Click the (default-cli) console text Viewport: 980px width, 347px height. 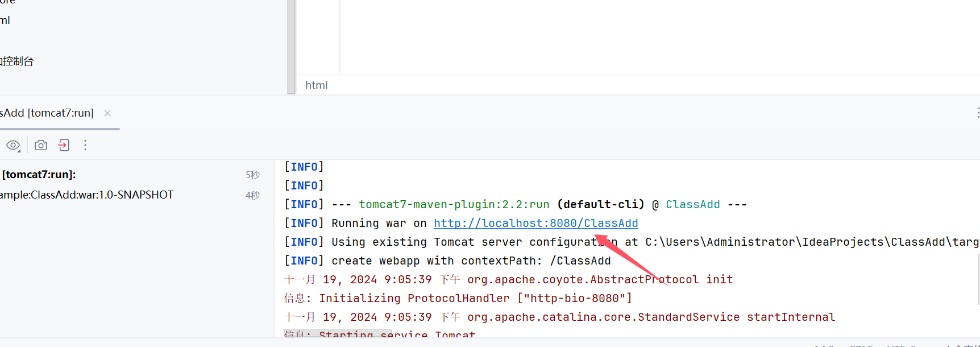pyautogui.click(x=601, y=204)
